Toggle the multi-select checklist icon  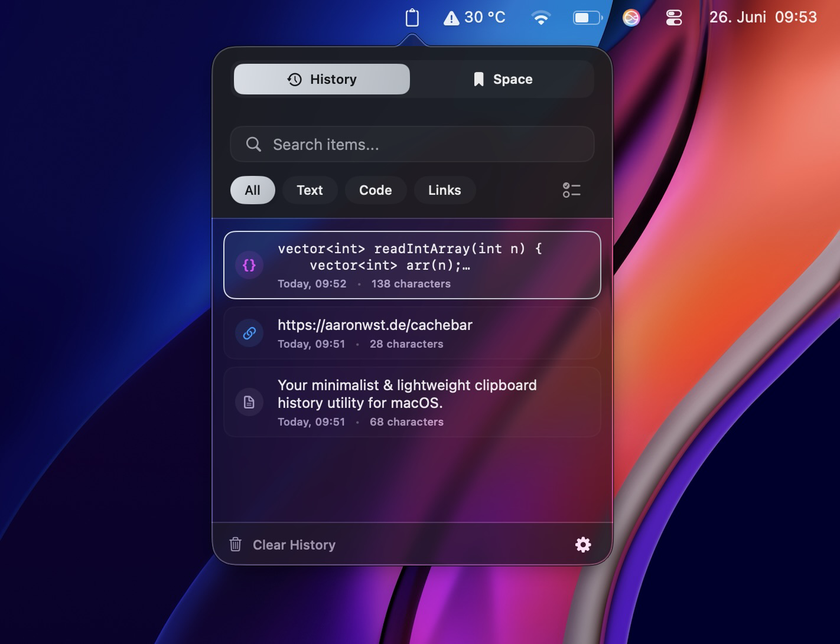tap(571, 190)
